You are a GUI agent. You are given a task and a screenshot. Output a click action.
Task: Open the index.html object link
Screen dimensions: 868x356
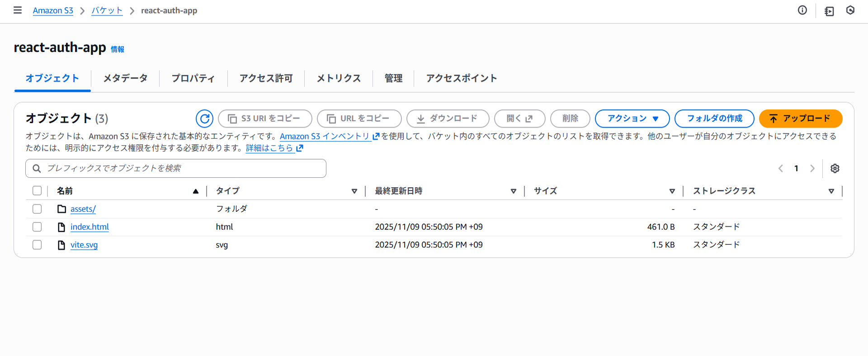(x=90, y=227)
